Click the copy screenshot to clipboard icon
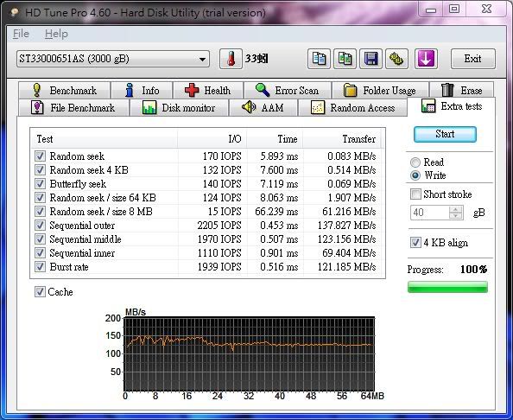 (x=345, y=59)
